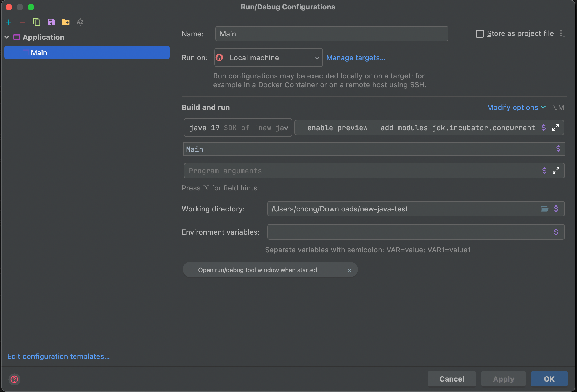
Task: Click the Create New Folder icon
Action: [66, 22]
